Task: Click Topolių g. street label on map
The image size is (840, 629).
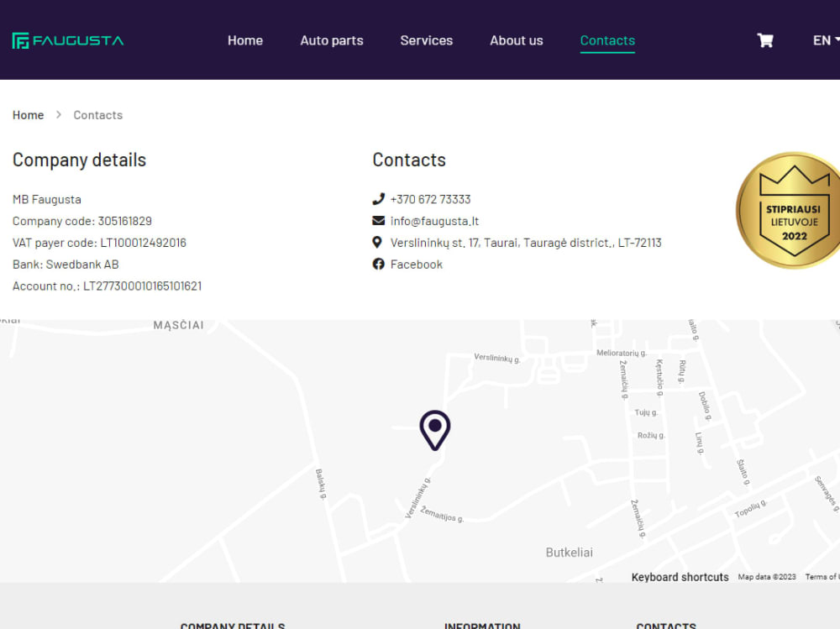Action: click(750, 508)
